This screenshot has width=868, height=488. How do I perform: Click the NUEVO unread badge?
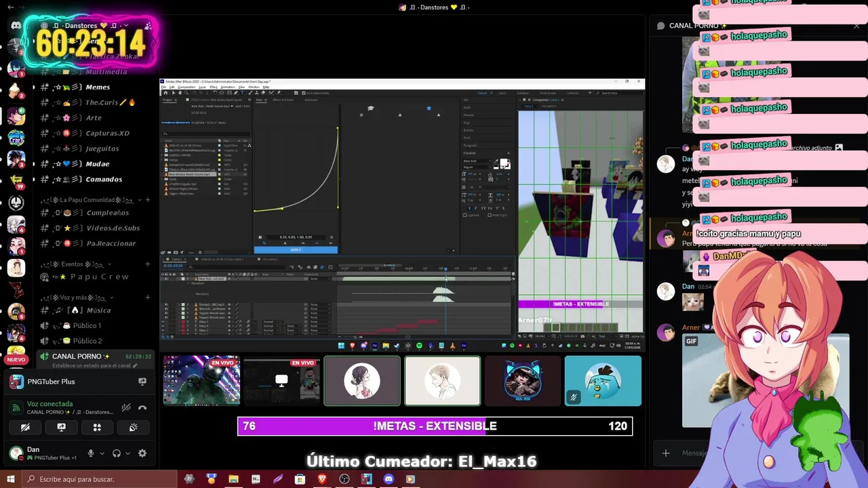(16, 360)
